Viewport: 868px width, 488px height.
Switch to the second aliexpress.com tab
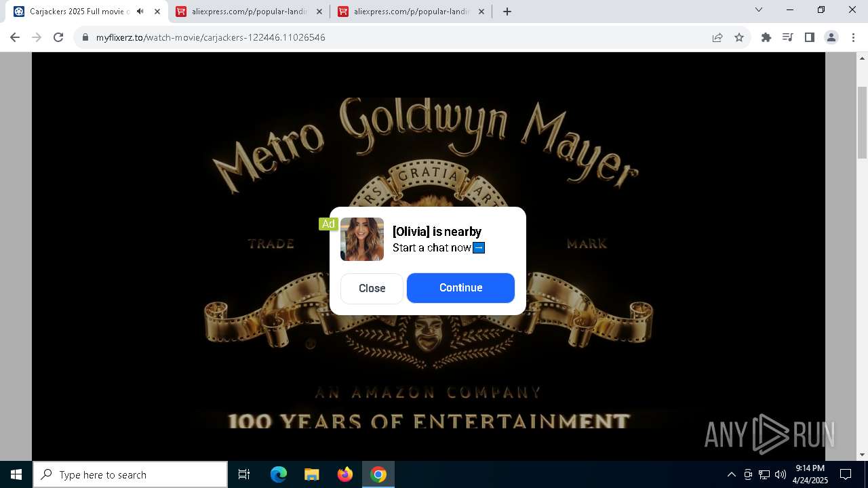click(412, 12)
